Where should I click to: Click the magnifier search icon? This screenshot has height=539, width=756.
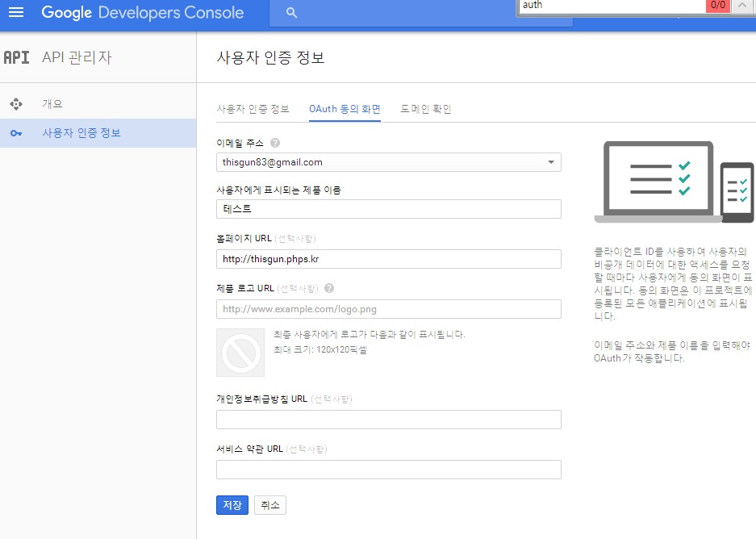tap(292, 13)
